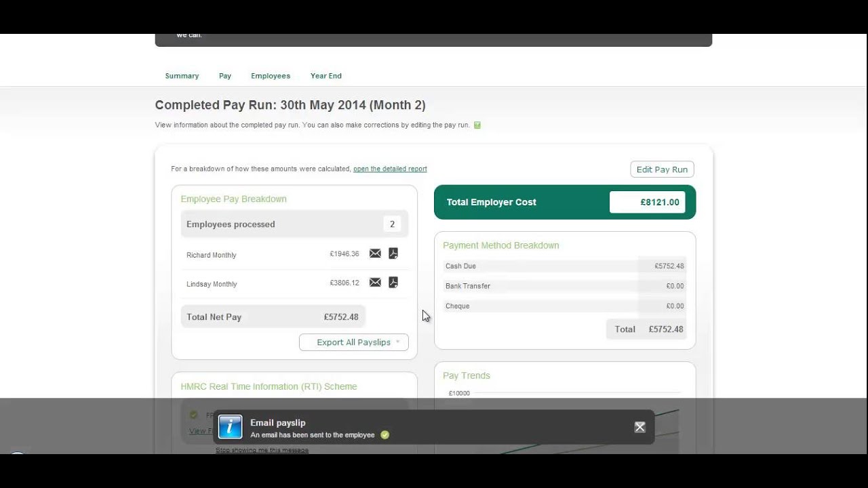Viewport: 868px width, 488px height.
Task: Click the Completed Pay Run page title
Action: coord(290,105)
